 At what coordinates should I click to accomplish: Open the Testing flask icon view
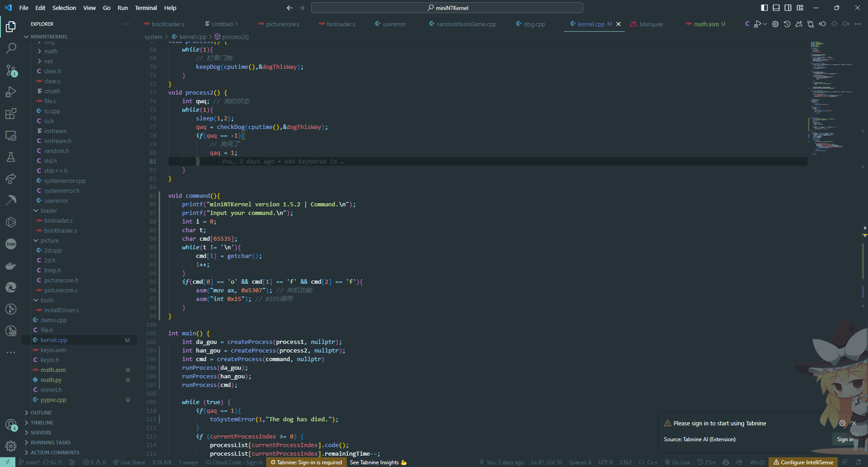(x=11, y=157)
